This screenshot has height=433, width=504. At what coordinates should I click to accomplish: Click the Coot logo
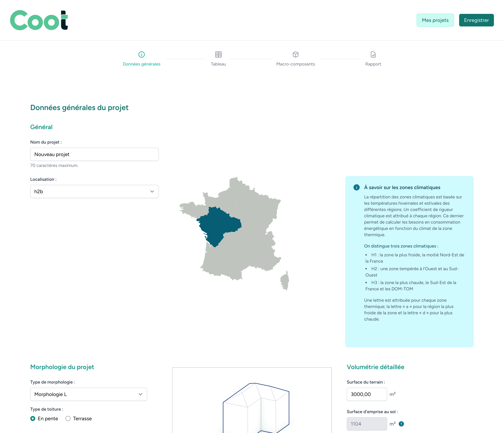tap(39, 20)
